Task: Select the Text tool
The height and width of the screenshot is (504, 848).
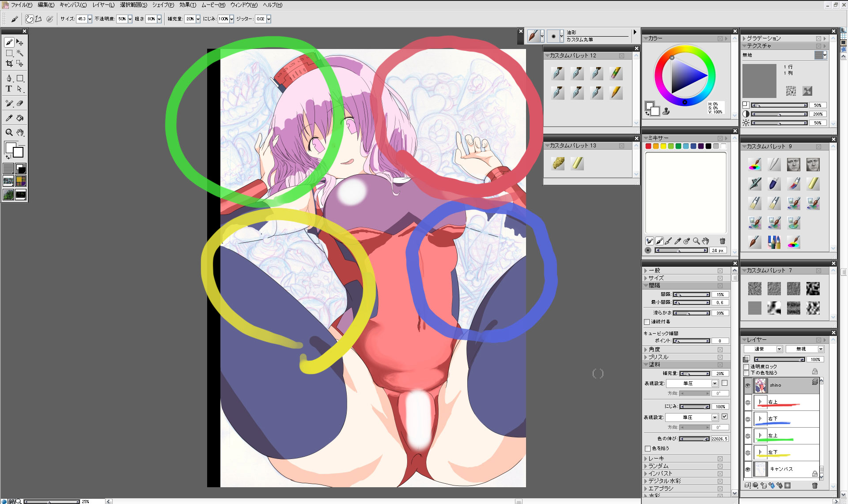Action: (9, 89)
